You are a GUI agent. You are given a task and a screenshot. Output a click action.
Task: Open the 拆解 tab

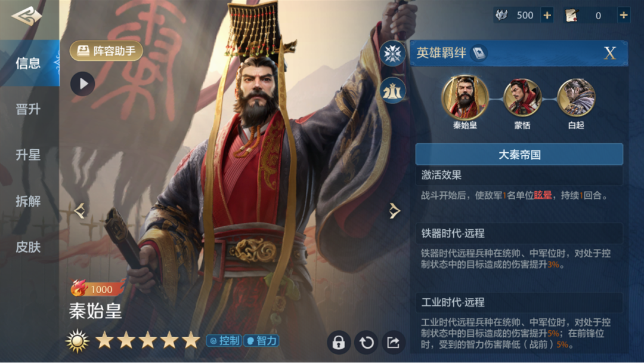pyautogui.click(x=28, y=201)
